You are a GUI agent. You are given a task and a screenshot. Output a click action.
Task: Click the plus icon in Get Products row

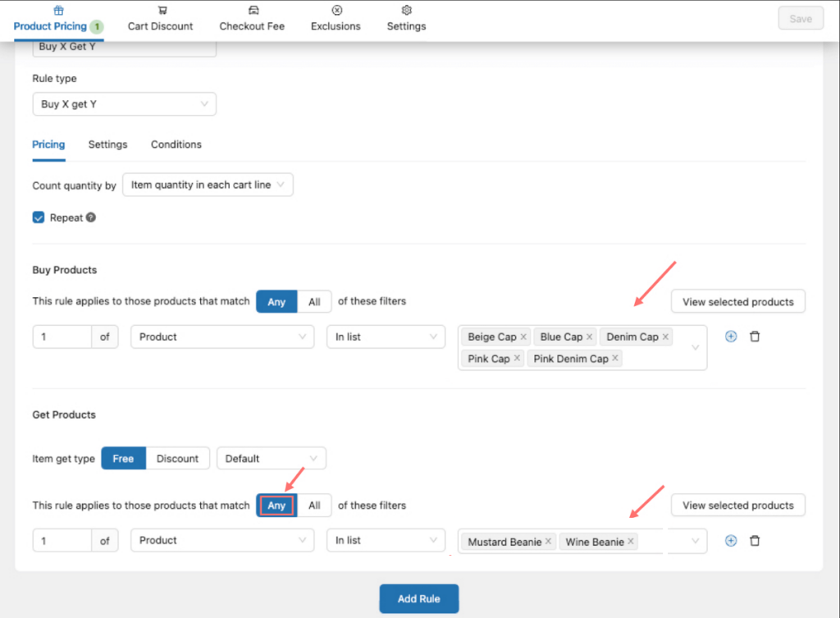coord(731,541)
